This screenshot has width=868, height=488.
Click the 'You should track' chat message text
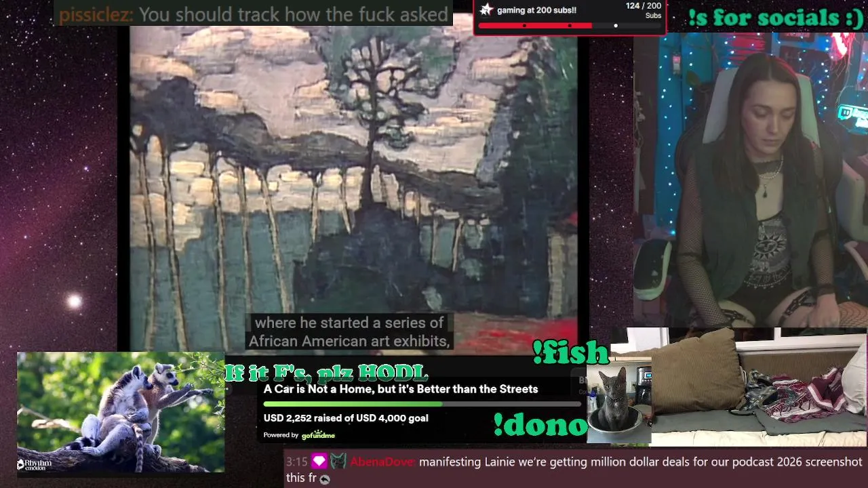point(293,14)
